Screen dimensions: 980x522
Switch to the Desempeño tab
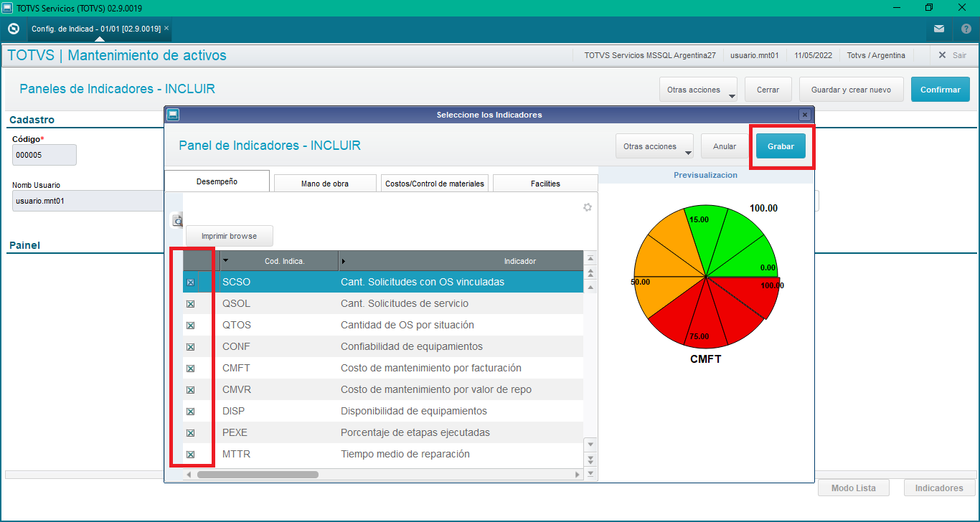pyautogui.click(x=217, y=181)
